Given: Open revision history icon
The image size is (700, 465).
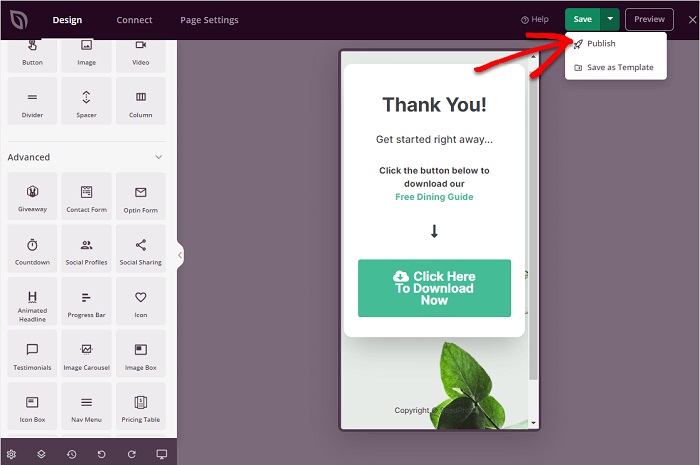Looking at the screenshot, I should tap(71, 454).
